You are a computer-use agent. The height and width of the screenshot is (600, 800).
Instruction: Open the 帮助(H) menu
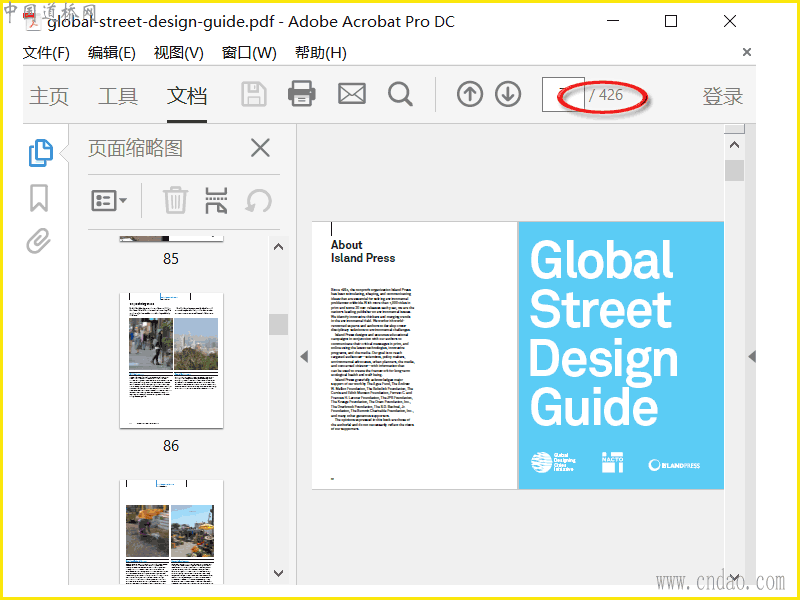[320, 53]
